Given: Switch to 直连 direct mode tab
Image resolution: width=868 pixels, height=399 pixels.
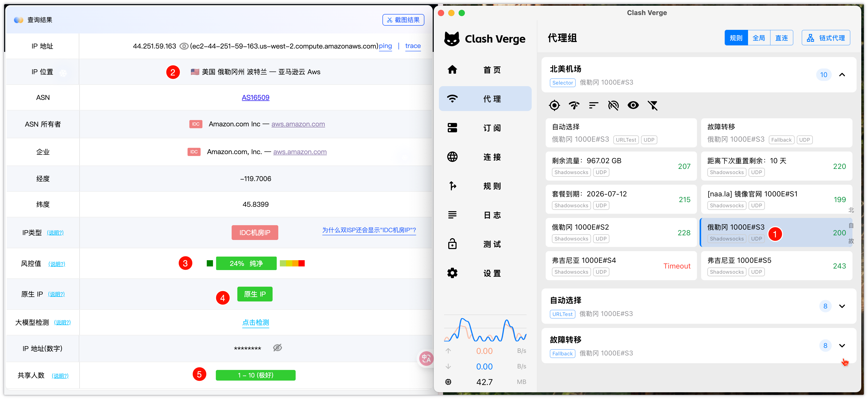Looking at the screenshot, I should click(x=781, y=38).
